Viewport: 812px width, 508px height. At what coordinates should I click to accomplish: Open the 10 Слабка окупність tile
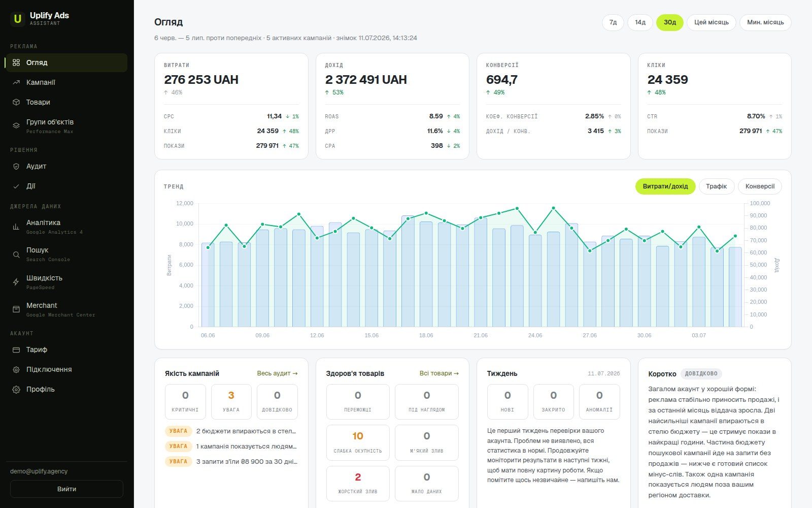point(358,442)
